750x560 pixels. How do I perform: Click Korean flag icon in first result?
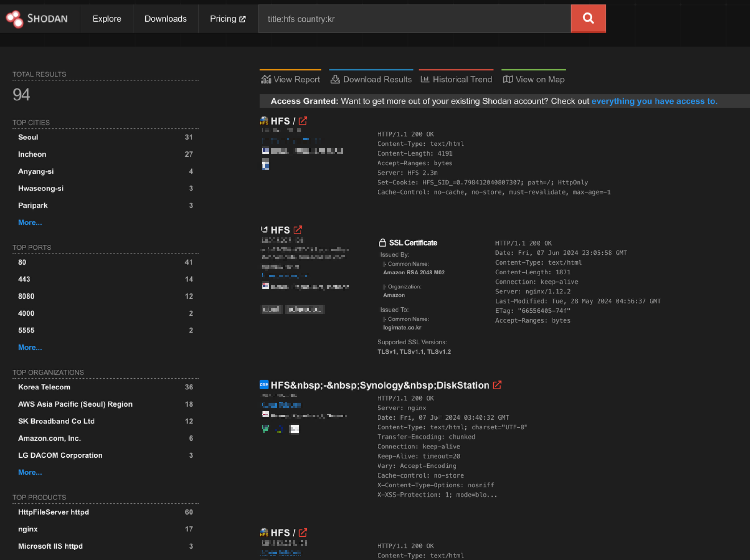(x=265, y=151)
